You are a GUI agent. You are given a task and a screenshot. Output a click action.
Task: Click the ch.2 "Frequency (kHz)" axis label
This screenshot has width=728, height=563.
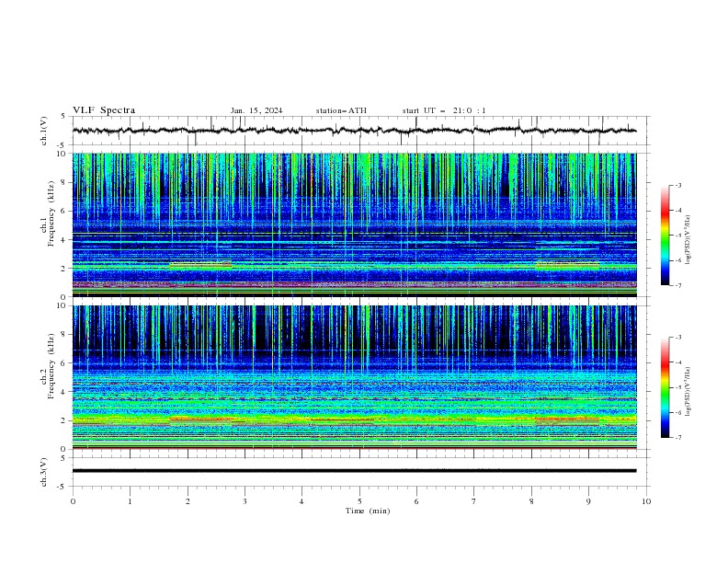(x=51, y=365)
